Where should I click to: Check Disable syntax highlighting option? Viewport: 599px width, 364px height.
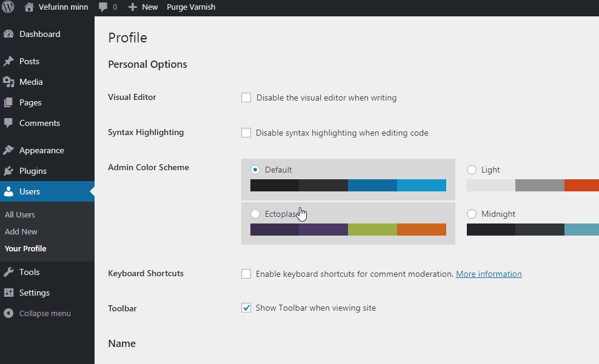coord(246,133)
